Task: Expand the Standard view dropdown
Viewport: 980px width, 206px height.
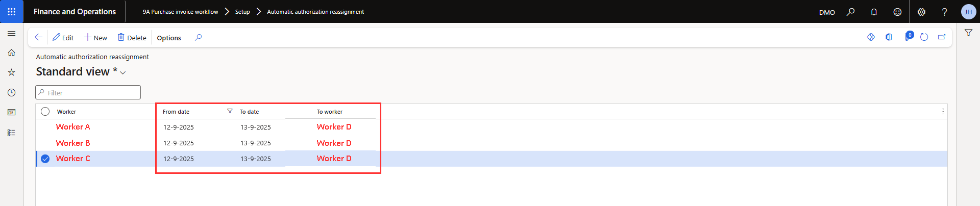Action: (123, 72)
